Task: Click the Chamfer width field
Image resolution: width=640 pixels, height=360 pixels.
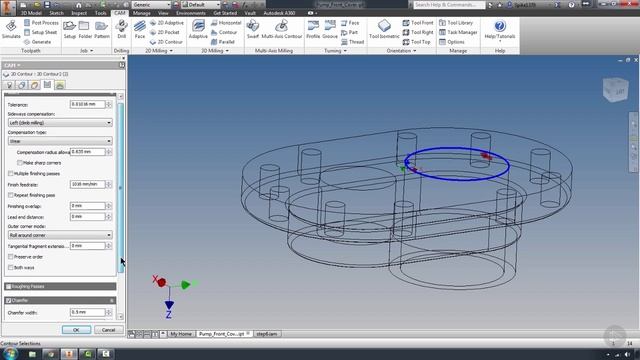Action: (88, 312)
